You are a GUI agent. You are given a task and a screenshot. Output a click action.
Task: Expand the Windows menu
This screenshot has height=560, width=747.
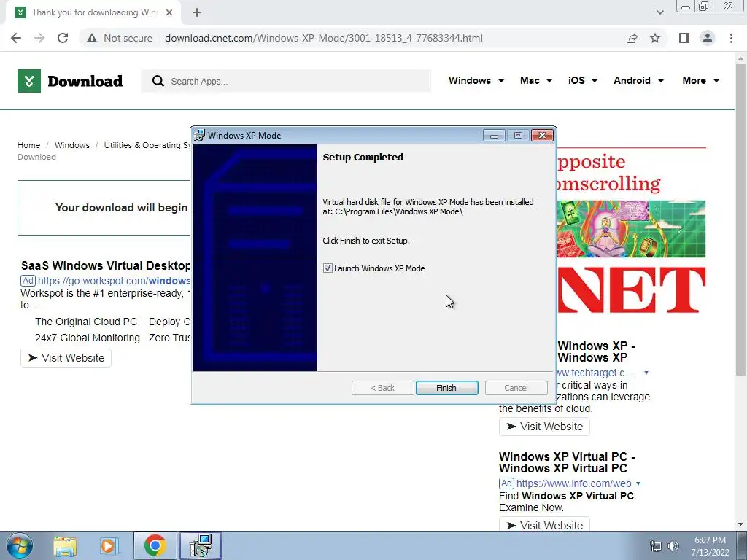click(x=476, y=80)
